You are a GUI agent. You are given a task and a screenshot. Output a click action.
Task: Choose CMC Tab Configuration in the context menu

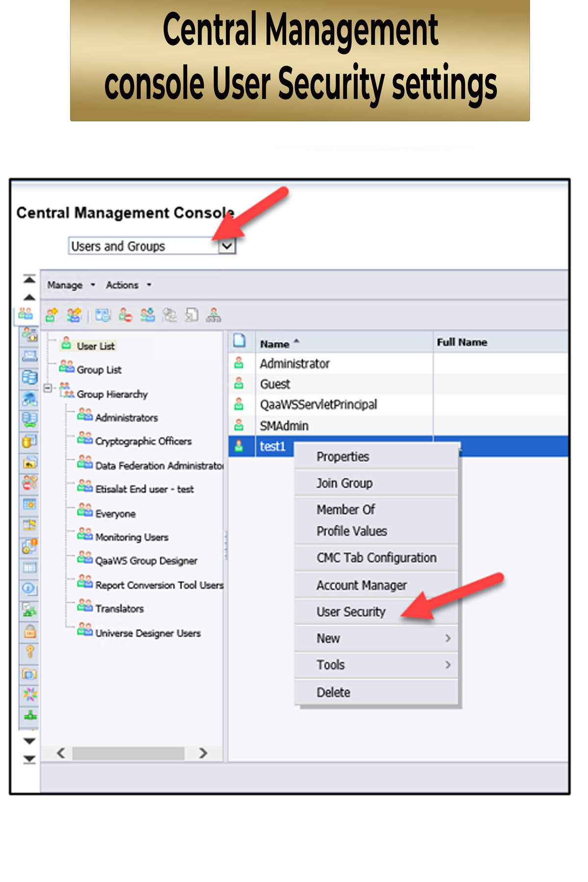(376, 558)
